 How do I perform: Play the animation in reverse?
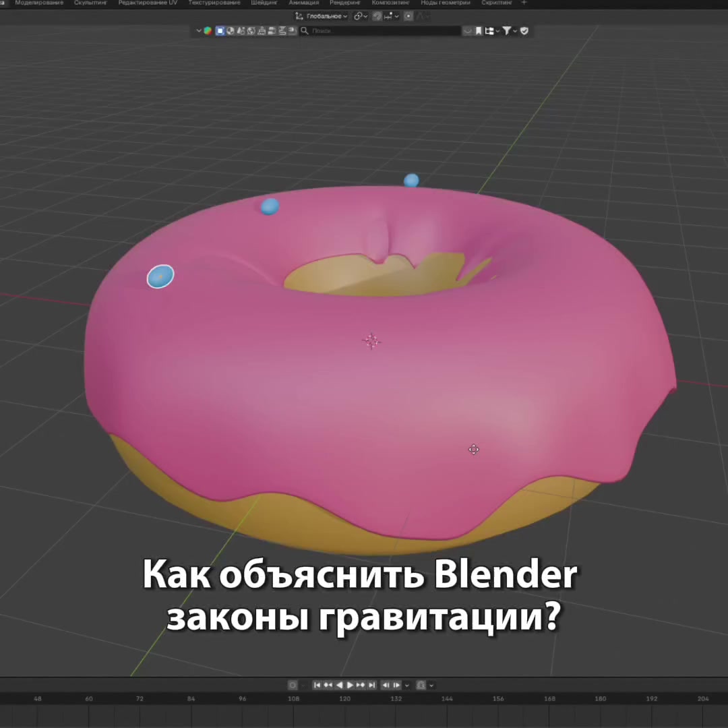(x=339, y=685)
